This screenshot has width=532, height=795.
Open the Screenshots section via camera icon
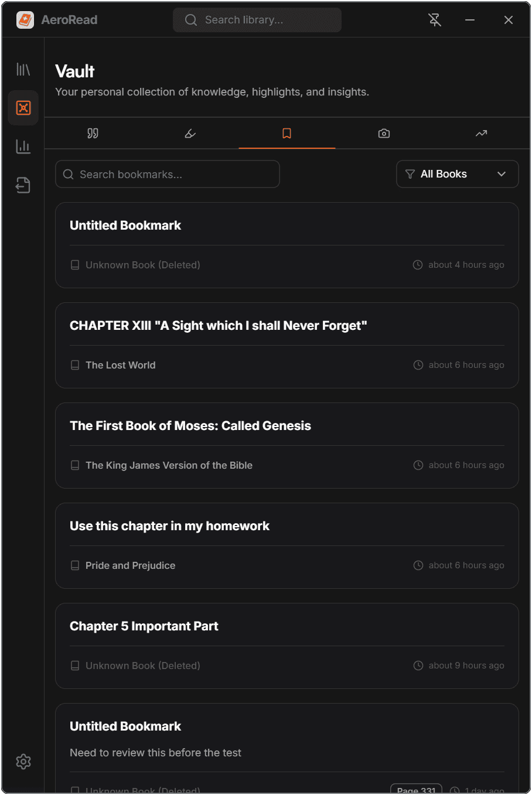(x=384, y=133)
